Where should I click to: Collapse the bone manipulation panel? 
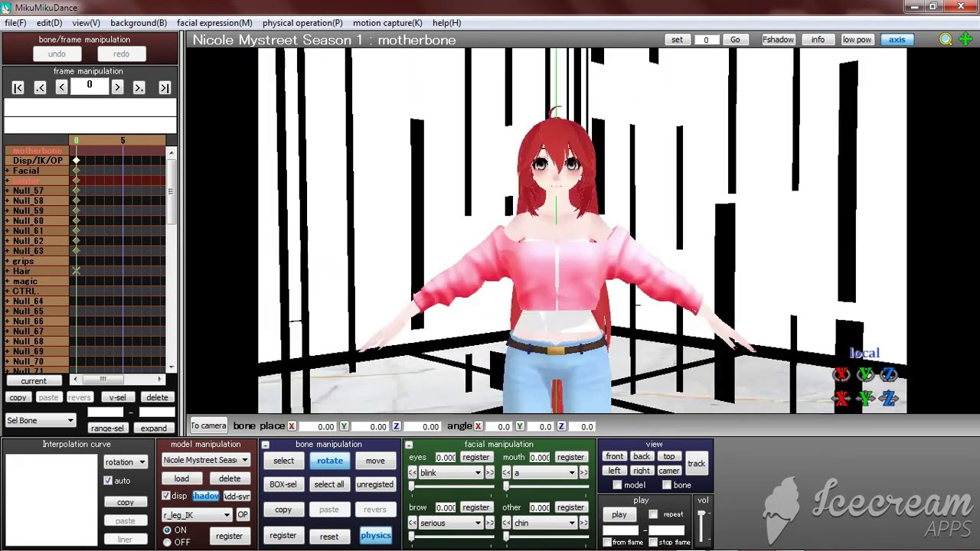(266, 445)
